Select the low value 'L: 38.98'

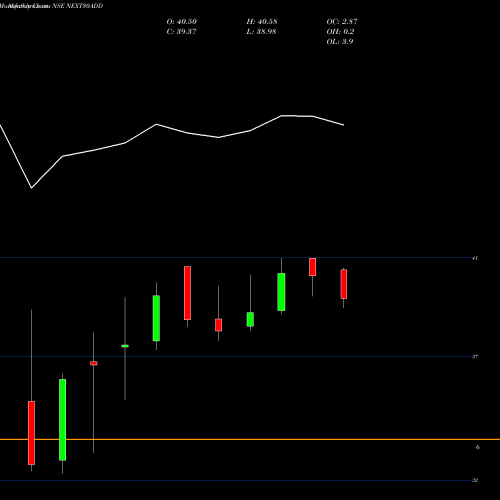point(261,32)
